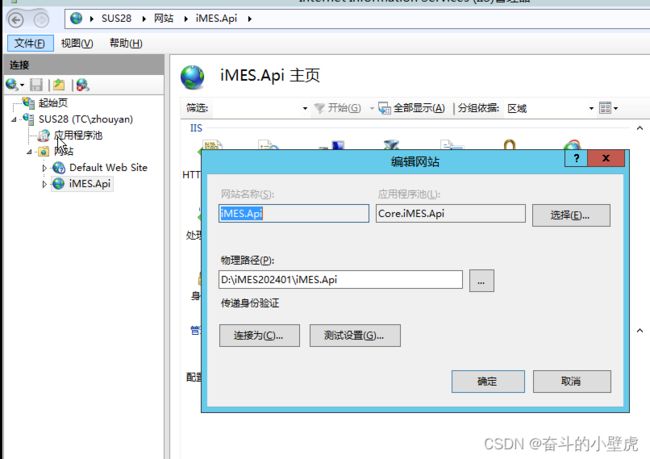Viewport: 650px width, 459px height.
Task: Select 起始页 in the connections tree
Action: (x=53, y=103)
